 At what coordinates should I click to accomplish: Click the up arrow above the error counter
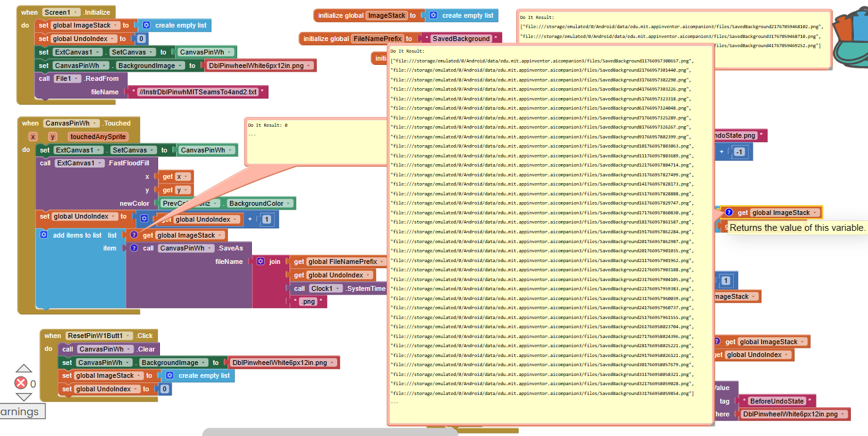[x=23, y=369]
